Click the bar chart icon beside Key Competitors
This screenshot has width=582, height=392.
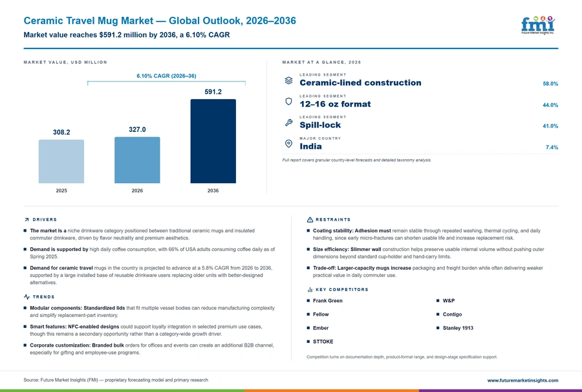pyautogui.click(x=310, y=290)
